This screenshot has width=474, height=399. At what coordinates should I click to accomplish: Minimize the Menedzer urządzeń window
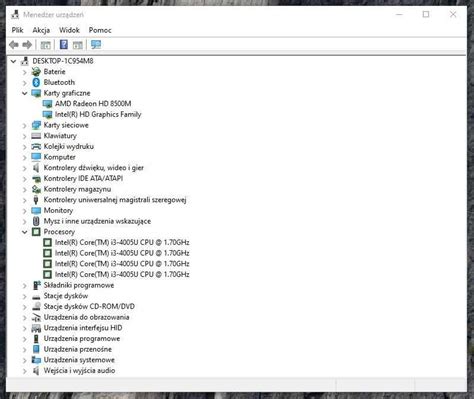click(x=399, y=15)
